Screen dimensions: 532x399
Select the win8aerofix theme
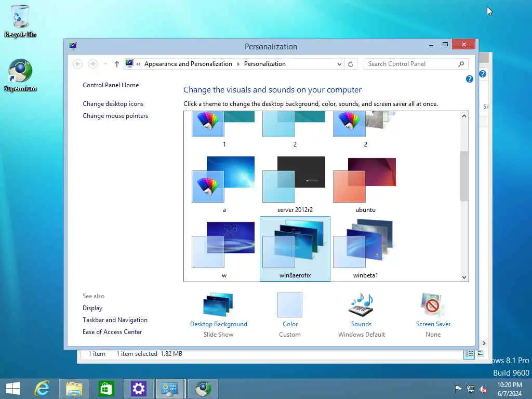(x=295, y=249)
